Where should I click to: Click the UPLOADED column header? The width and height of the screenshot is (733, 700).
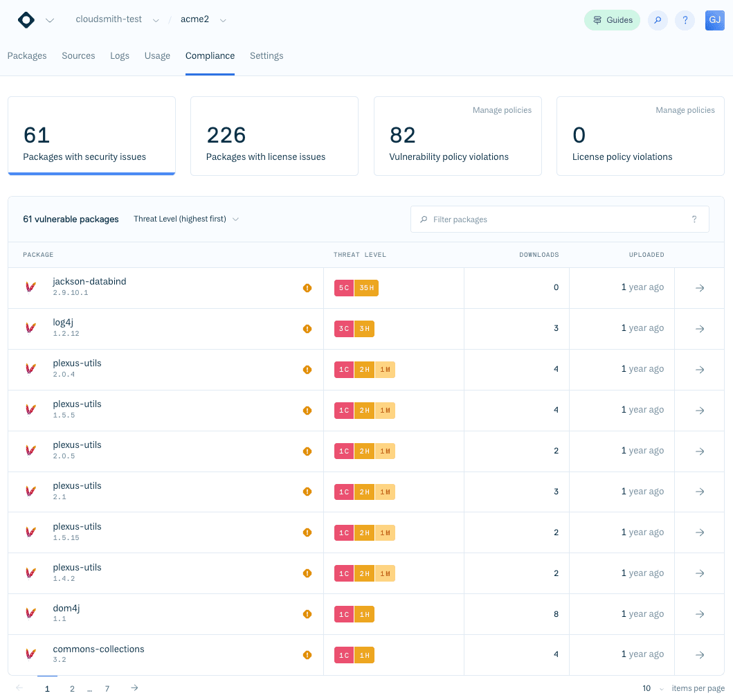pos(646,255)
